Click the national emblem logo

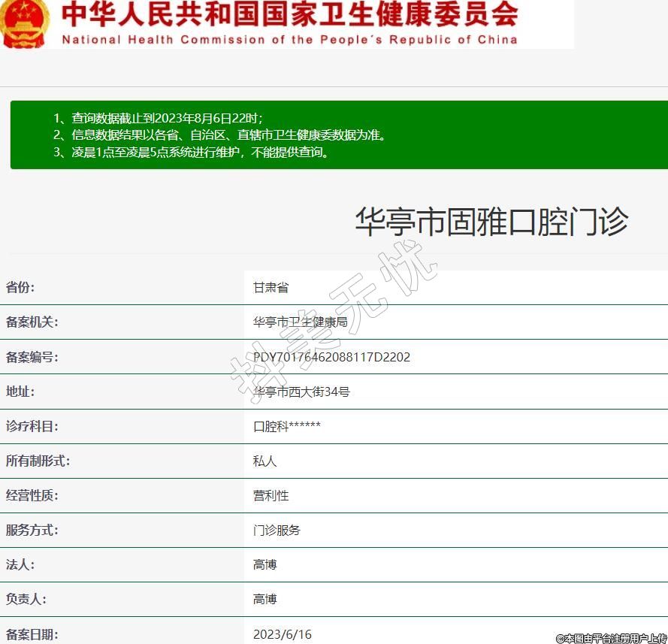coord(24,23)
